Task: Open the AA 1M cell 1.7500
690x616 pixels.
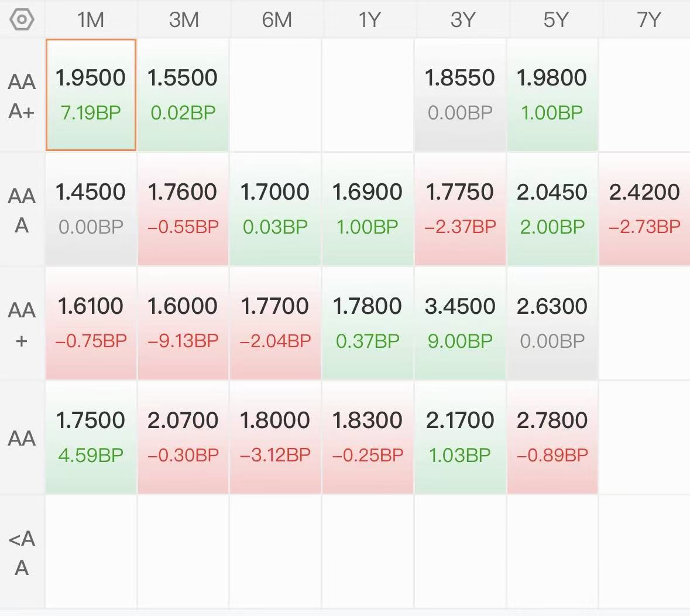Action: point(91,437)
